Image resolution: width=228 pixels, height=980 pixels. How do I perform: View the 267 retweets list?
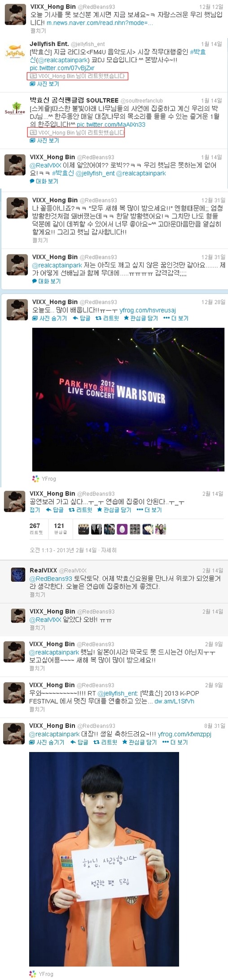click(36, 529)
